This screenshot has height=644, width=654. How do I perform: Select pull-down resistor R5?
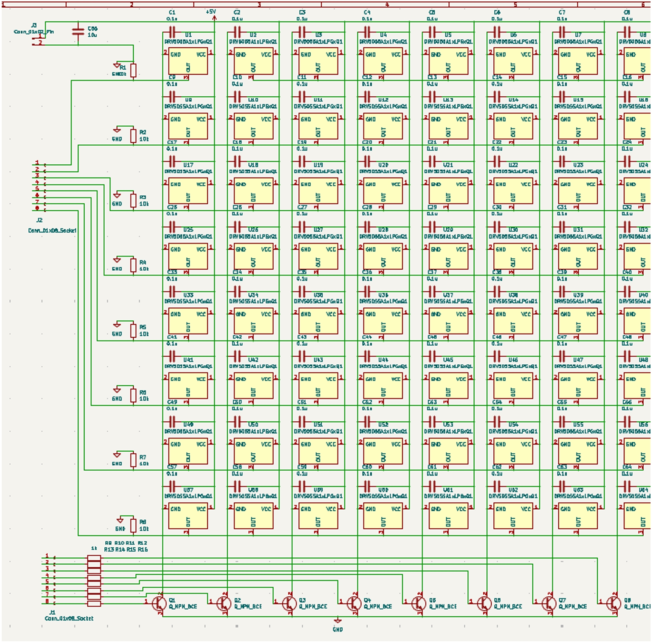coord(133,331)
